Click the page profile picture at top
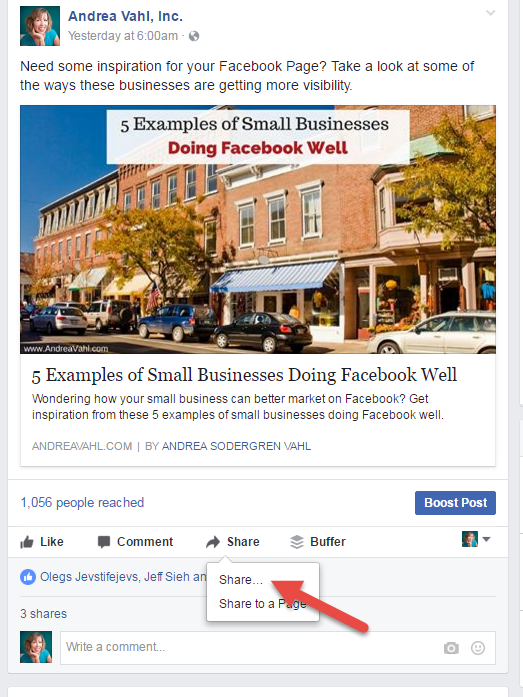The height and width of the screenshot is (697, 523). tap(40, 26)
